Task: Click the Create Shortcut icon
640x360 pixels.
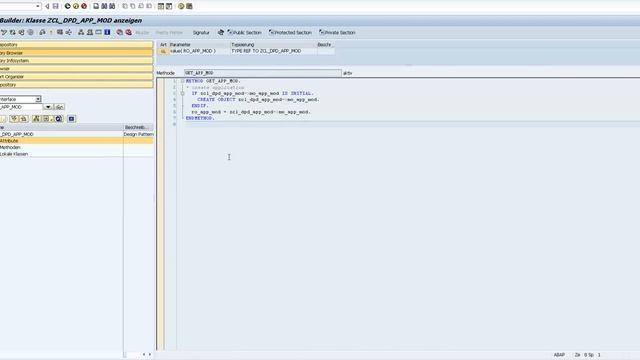Action: pos(169,6)
